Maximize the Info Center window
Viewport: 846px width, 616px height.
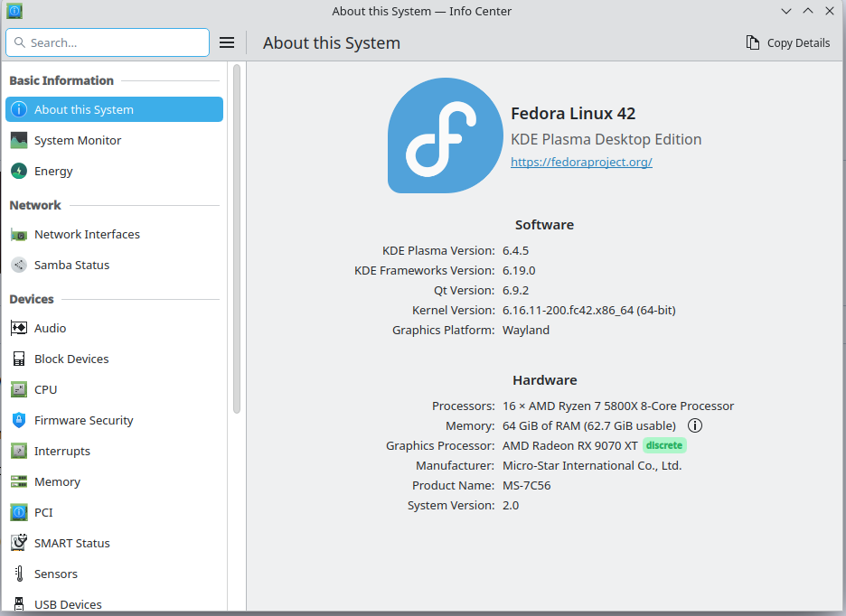pos(808,11)
